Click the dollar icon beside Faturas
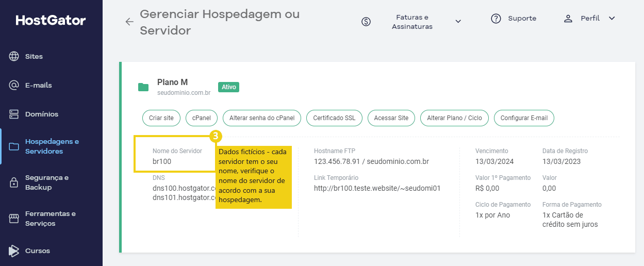 point(366,22)
